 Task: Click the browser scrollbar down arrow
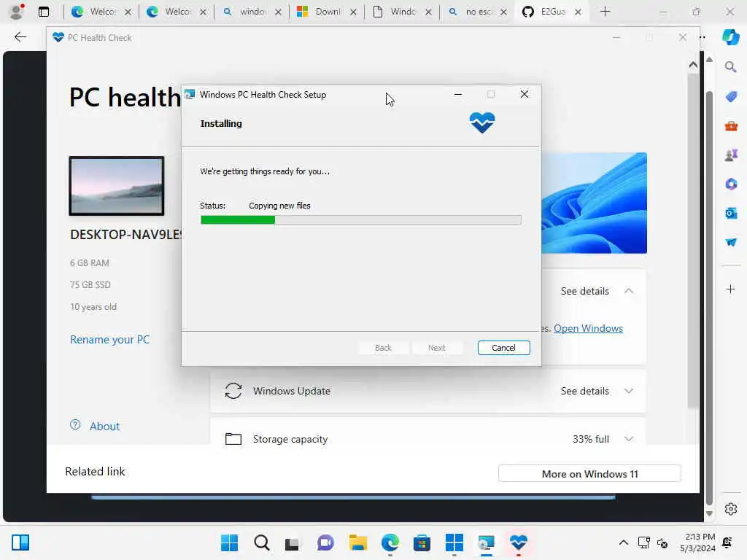(x=709, y=513)
